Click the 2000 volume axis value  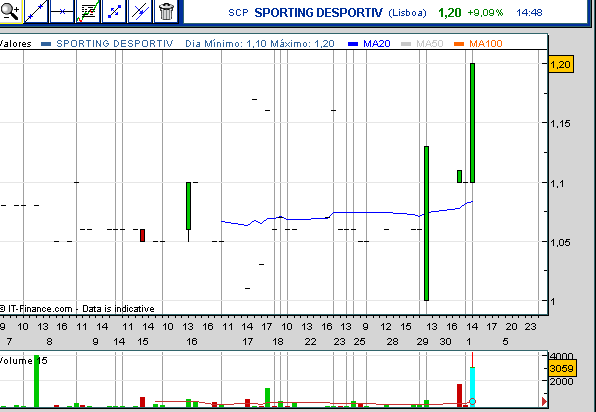coord(561,381)
